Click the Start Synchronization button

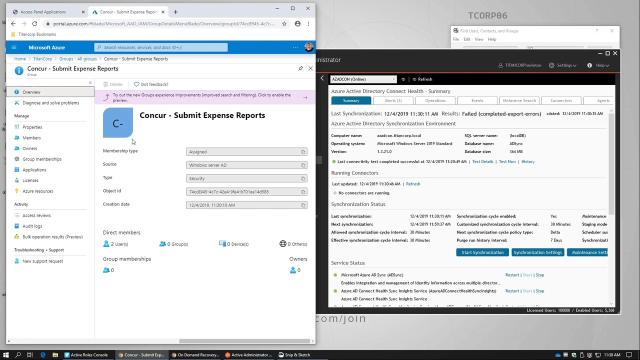point(482,253)
